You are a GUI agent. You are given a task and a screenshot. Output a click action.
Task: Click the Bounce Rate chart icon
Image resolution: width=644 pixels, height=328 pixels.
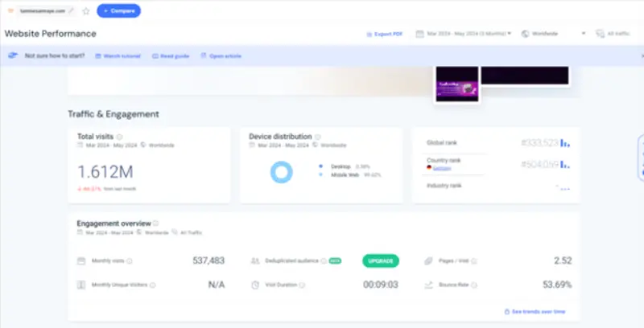(429, 285)
